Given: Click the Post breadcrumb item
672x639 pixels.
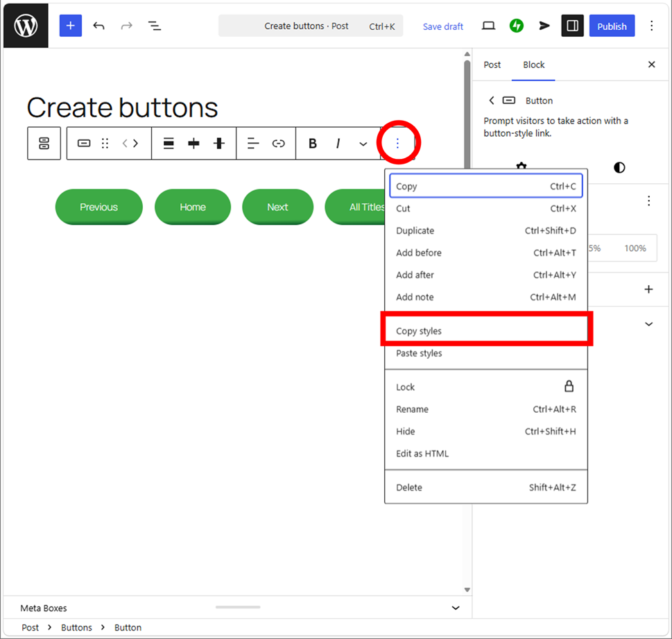Looking at the screenshot, I should coord(30,627).
